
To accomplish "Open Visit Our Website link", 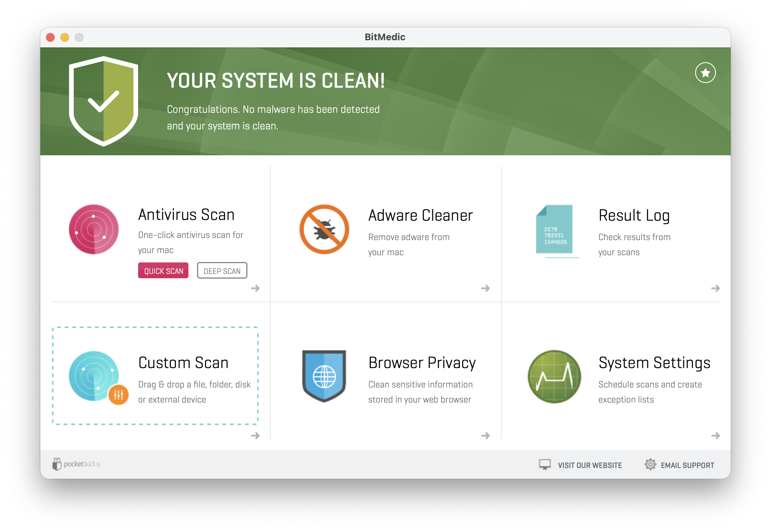I will click(x=590, y=465).
